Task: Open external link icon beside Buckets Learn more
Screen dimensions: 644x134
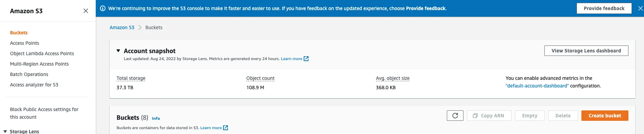Action: click(x=226, y=128)
